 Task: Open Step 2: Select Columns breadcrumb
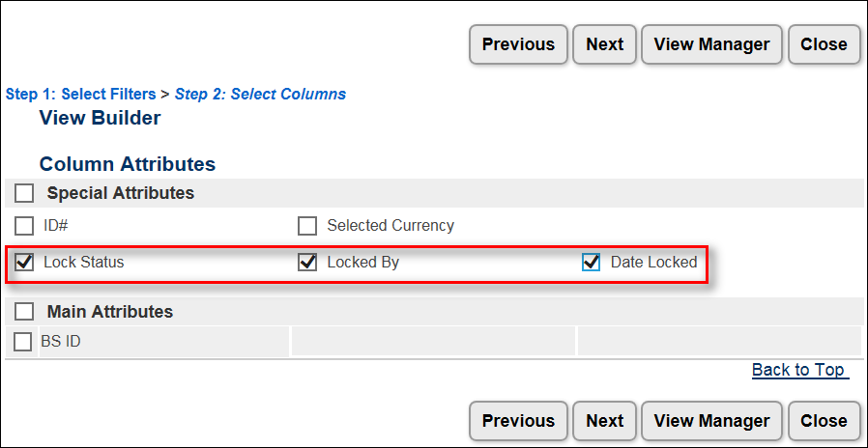260,95
